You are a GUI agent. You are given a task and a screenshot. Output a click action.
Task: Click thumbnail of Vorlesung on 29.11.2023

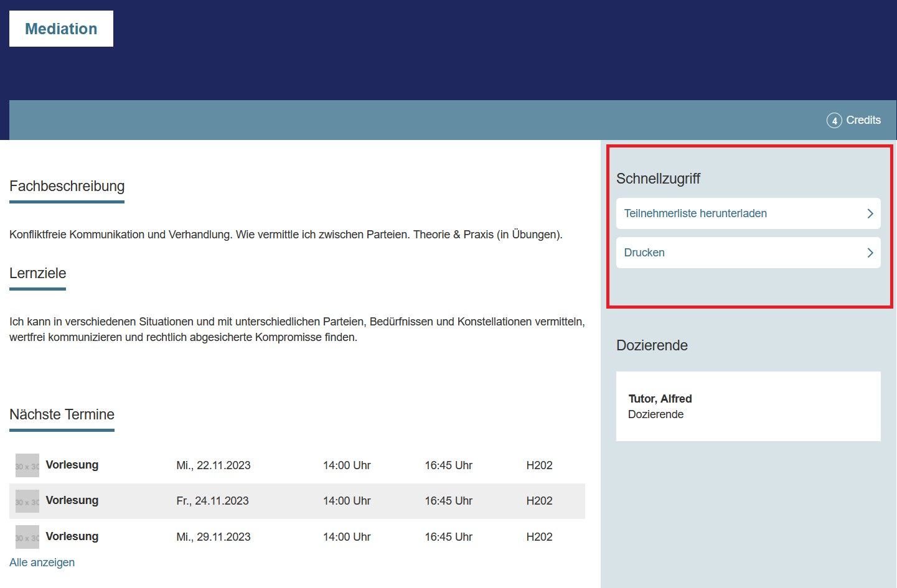click(27, 537)
